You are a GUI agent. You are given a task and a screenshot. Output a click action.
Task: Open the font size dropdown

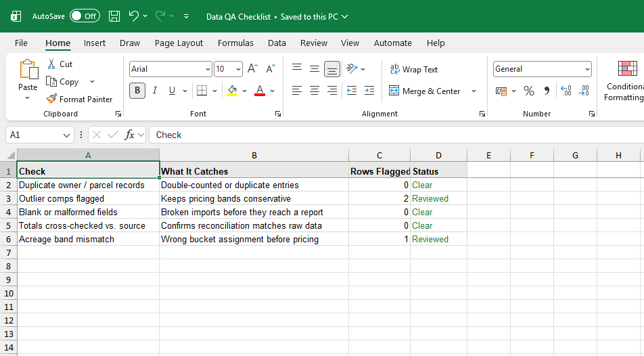pyautogui.click(x=238, y=69)
